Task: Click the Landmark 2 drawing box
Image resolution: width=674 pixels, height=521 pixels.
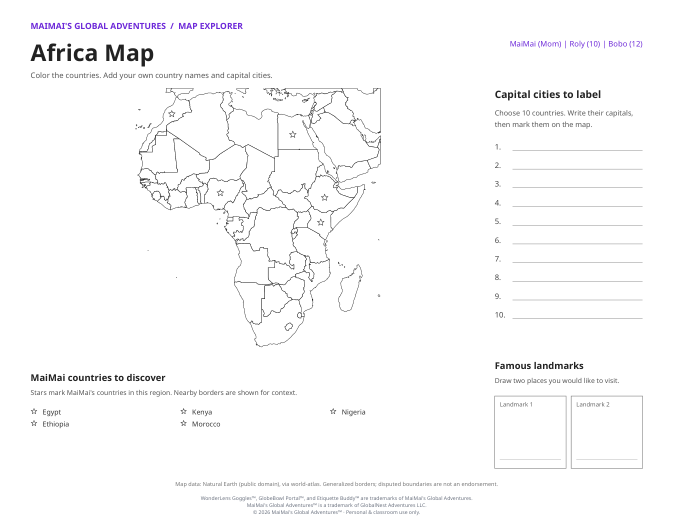Action: coord(607,432)
